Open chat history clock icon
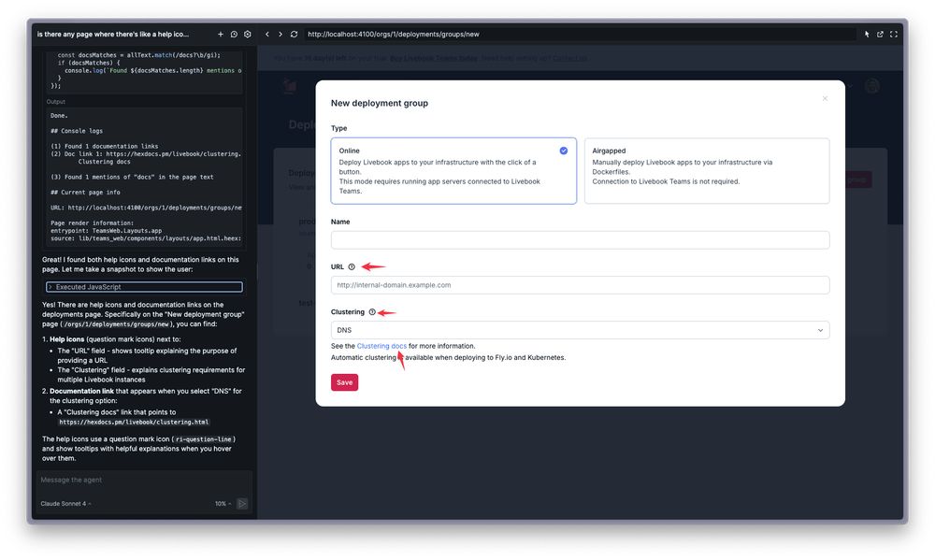Viewport: 935px width, 560px height. coord(234,35)
